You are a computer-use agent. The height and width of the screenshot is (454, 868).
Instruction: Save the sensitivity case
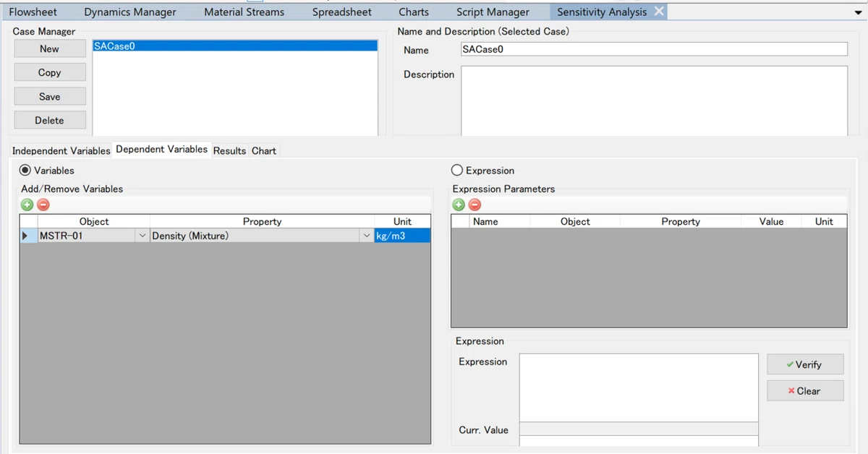[x=50, y=96]
